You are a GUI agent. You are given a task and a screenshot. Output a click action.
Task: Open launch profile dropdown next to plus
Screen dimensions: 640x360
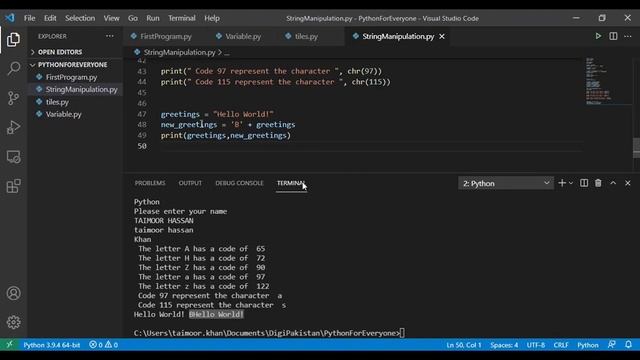click(x=571, y=183)
